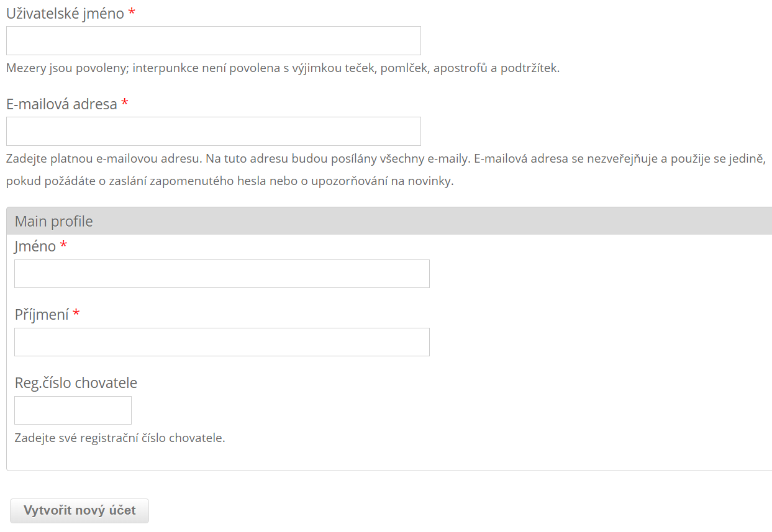This screenshot has width=772, height=532.
Task: Click into the Jméno text field
Action: [222, 274]
